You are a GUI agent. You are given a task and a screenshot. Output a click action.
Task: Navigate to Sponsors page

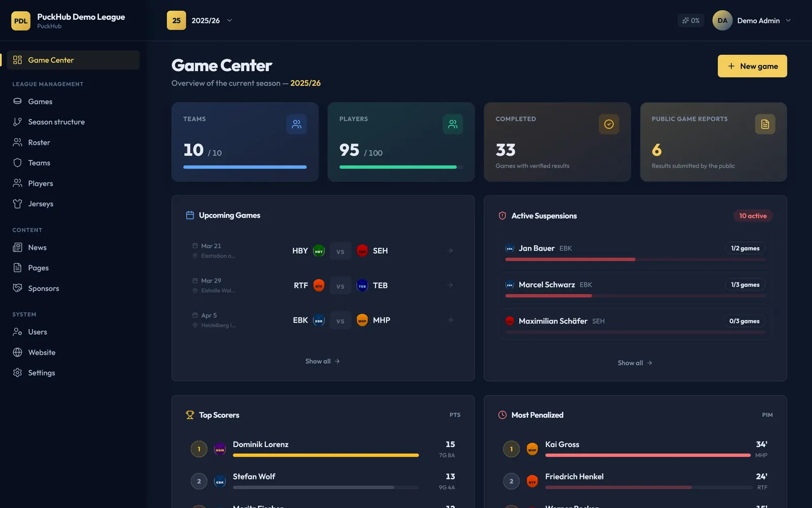pos(73,288)
